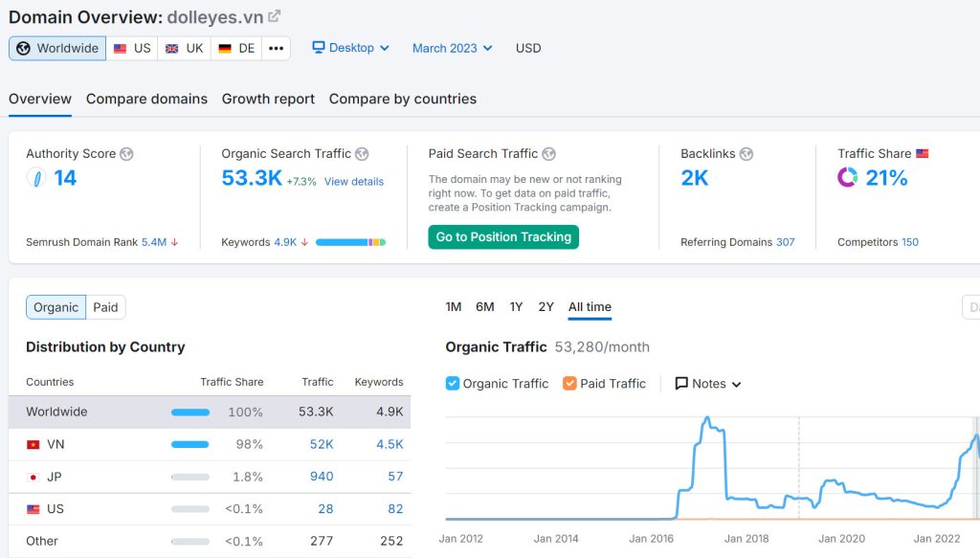Open external link icon beside dolleyes.vn
Viewport: 980px width, 558px height.
275,16
